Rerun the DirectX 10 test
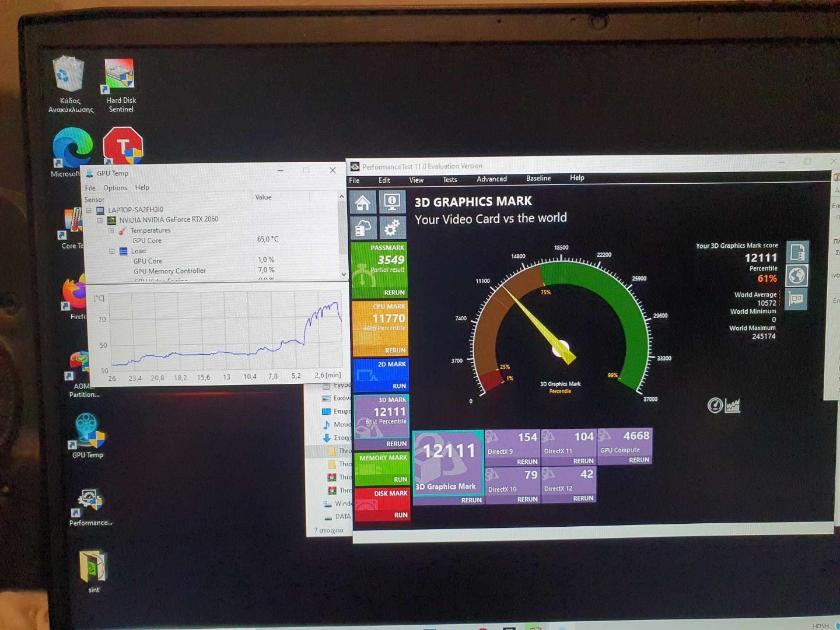The height and width of the screenshot is (630, 840). click(x=527, y=499)
